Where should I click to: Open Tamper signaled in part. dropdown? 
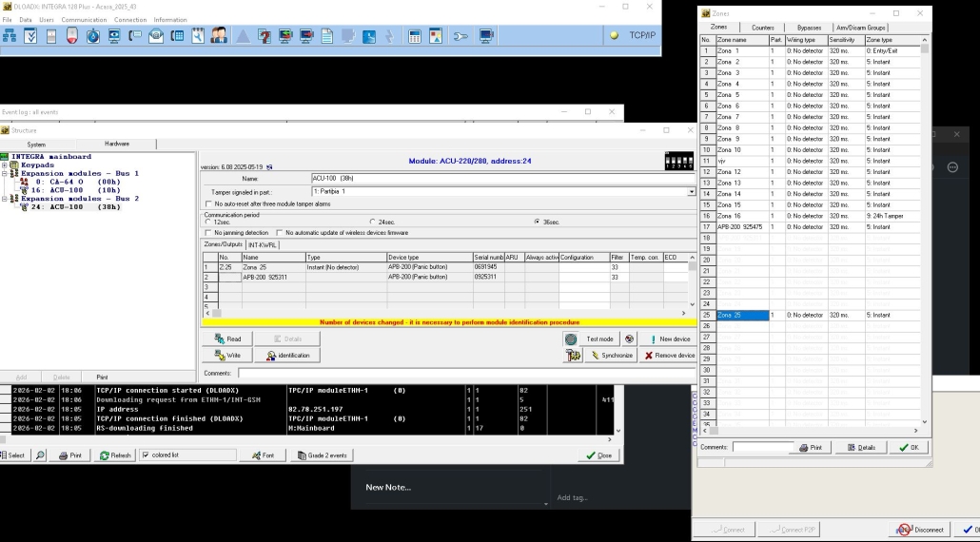point(692,191)
